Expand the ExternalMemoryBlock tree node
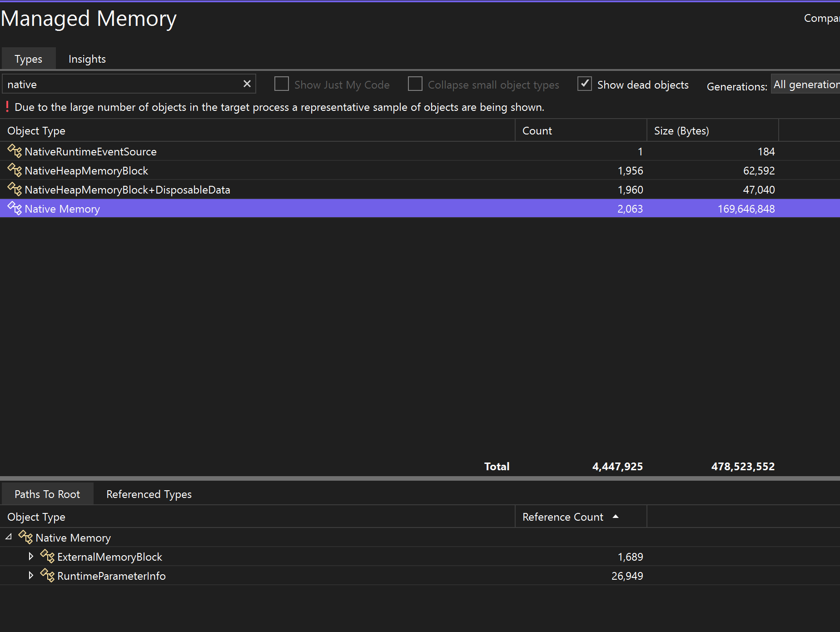 coord(31,557)
